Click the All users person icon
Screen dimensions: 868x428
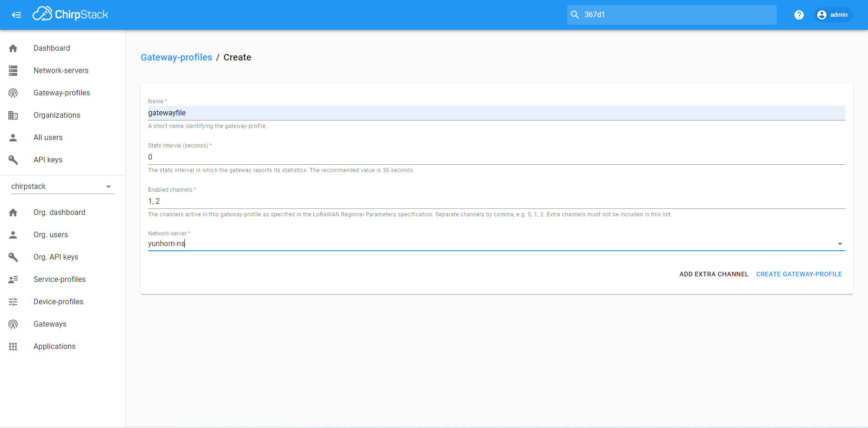click(x=13, y=138)
